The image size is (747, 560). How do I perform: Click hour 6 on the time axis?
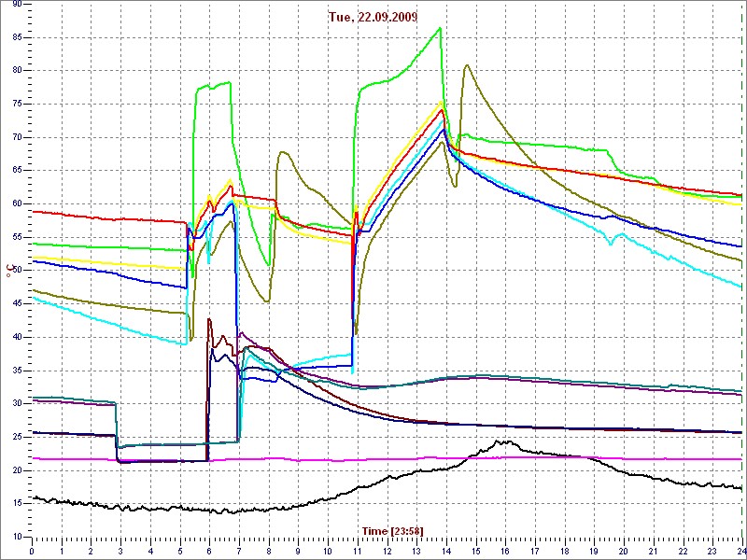tap(209, 551)
